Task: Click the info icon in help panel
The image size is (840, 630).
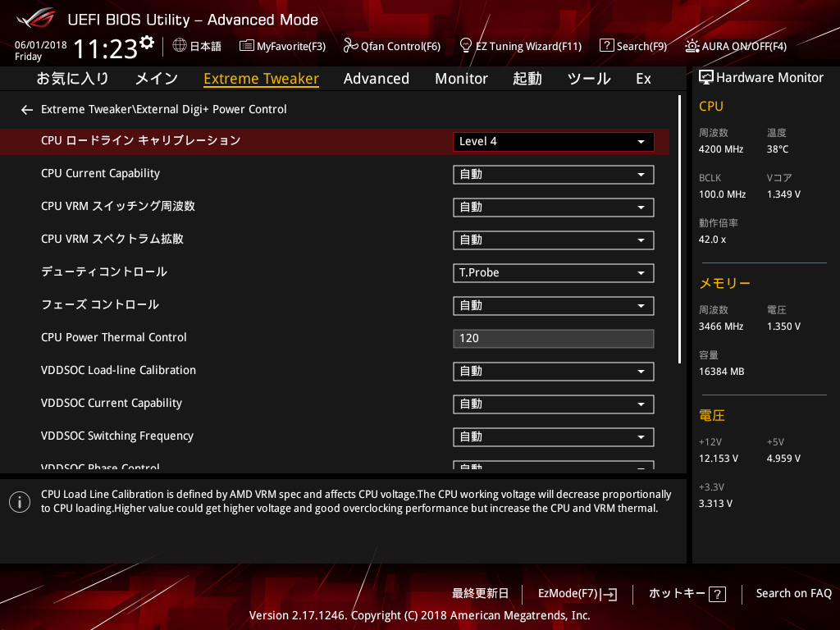Action: point(20,502)
